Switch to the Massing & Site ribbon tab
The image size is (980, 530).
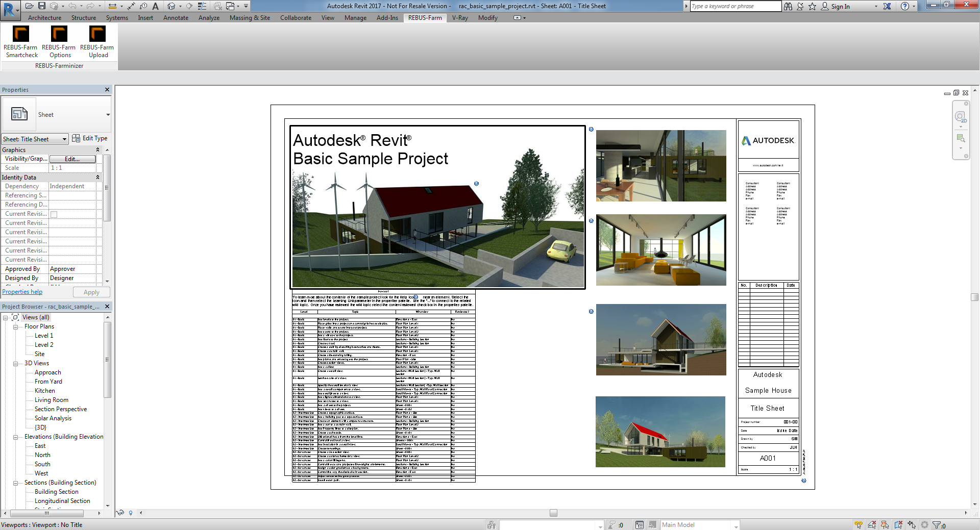(x=250, y=18)
